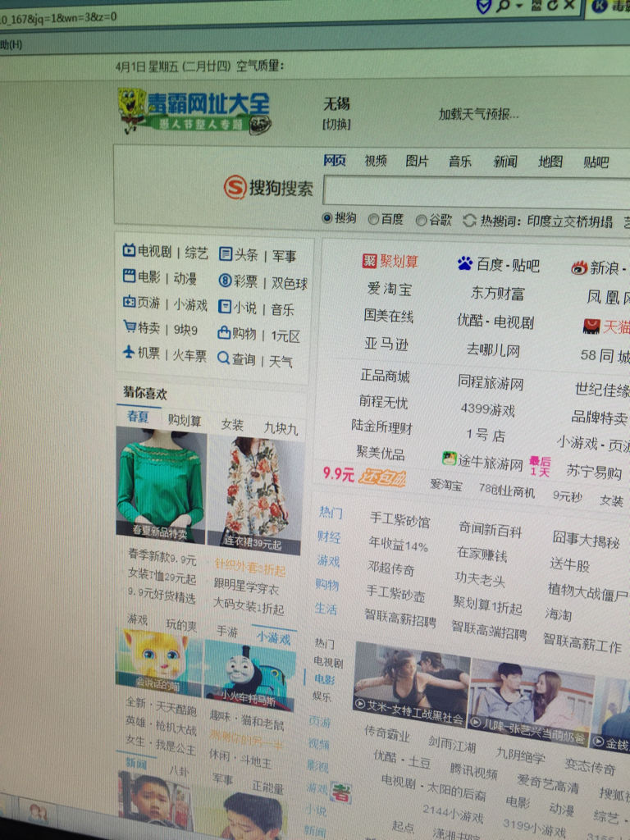Switch search to 新闻 tab
The width and height of the screenshot is (630, 840).
pyautogui.click(x=504, y=162)
